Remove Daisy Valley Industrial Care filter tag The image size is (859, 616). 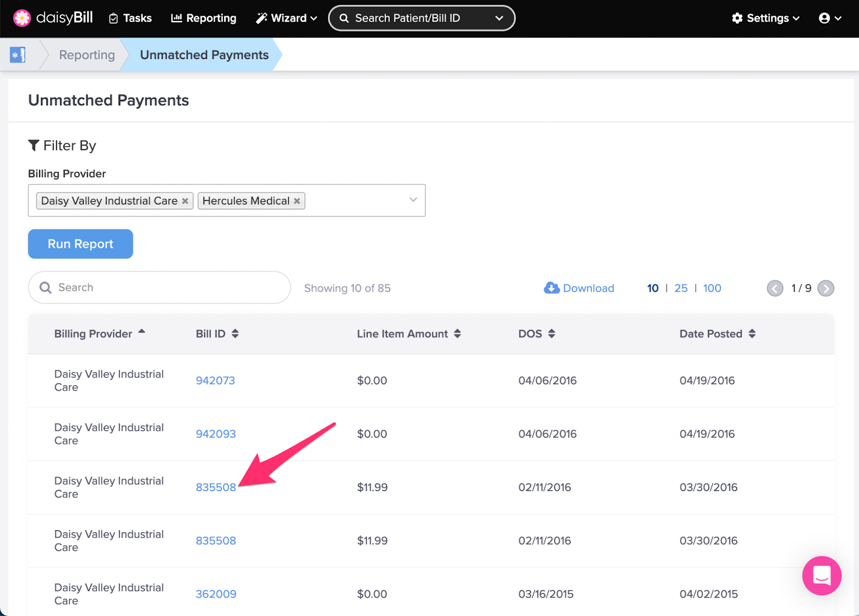click(x=185, y=201)
